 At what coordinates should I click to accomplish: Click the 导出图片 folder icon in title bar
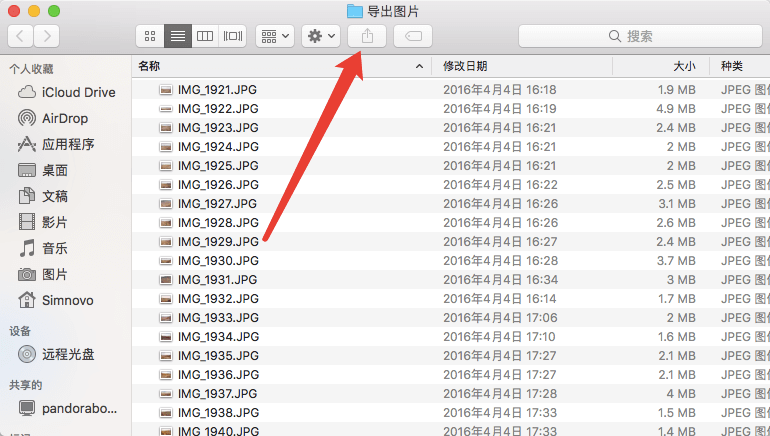pos(355,11)
